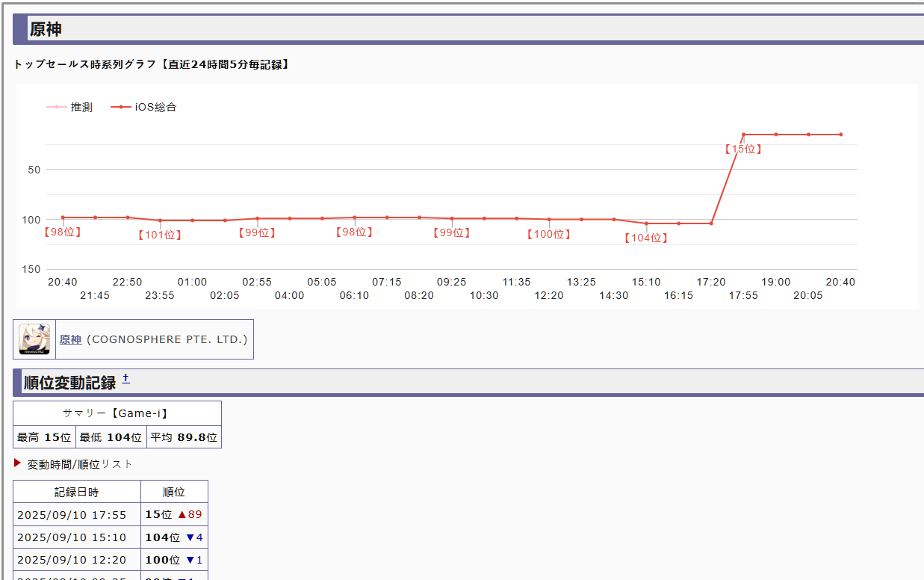This screenshot has height=580, width=924.
Task: Select the 【104位】 chart data label
Action: (646, 238)
